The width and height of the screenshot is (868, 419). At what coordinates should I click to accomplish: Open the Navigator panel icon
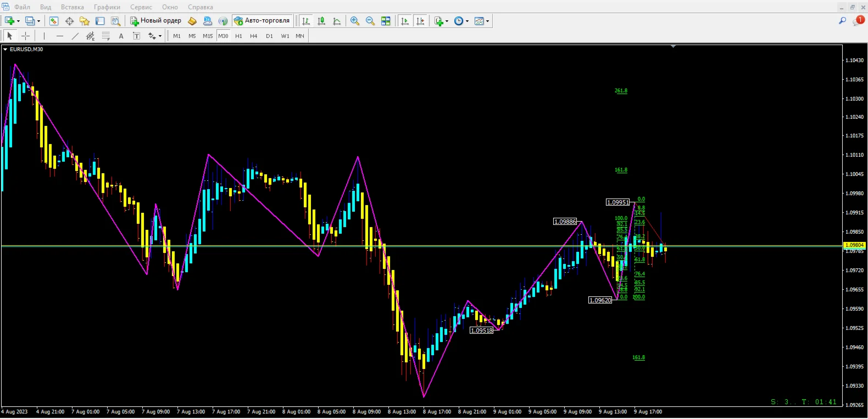(x=85, y=21)
